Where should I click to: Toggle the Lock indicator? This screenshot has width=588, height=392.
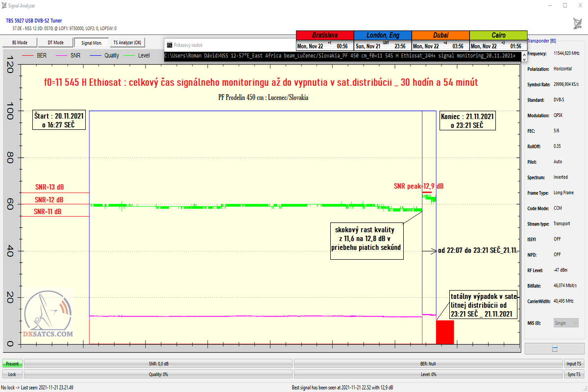[x=13, y=374]
